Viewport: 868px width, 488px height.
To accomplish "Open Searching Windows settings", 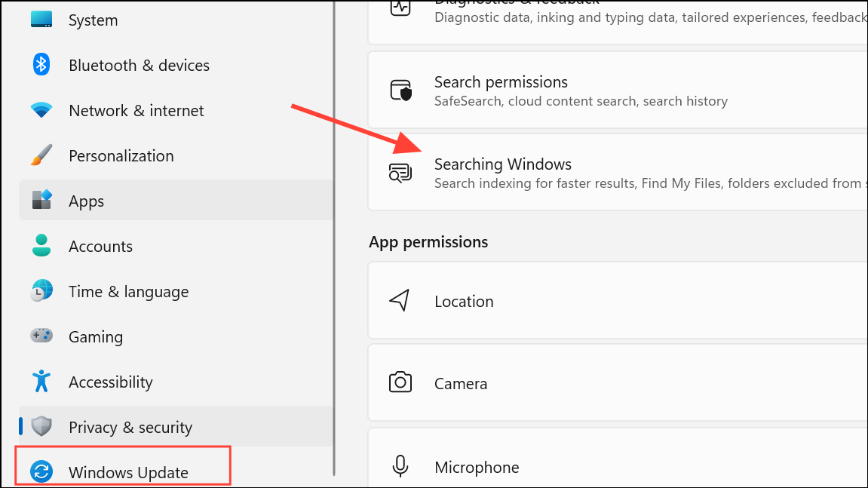I will click(618, 172).
